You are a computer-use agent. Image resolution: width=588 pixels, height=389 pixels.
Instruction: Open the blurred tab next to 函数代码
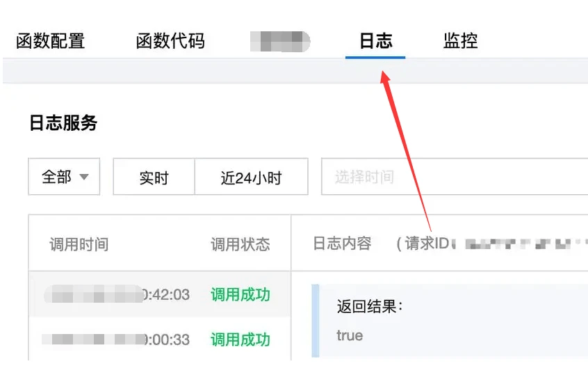280,41
